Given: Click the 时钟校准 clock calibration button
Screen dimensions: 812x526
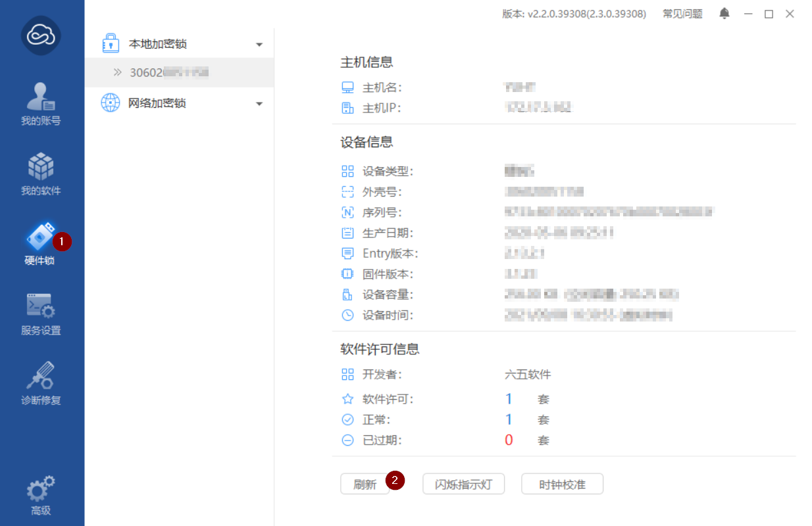Looking at the screenshot, I should click(562, 485).
